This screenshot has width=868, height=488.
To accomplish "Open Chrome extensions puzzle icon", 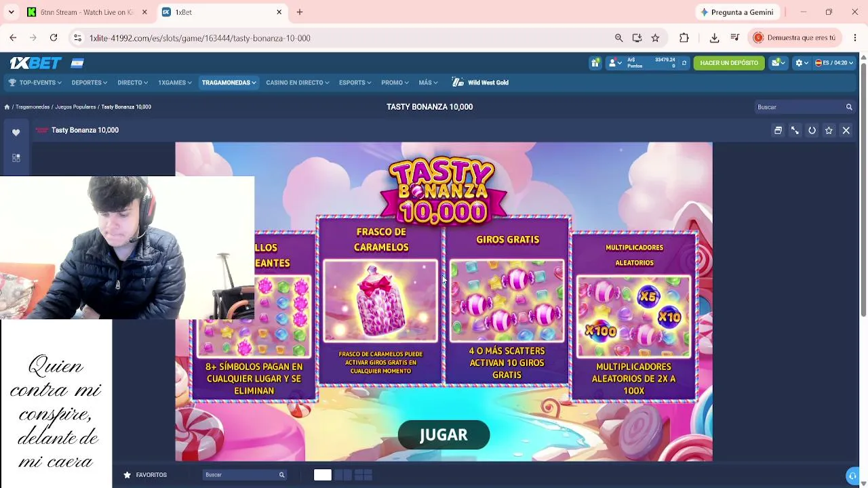I will coord(684,38).
